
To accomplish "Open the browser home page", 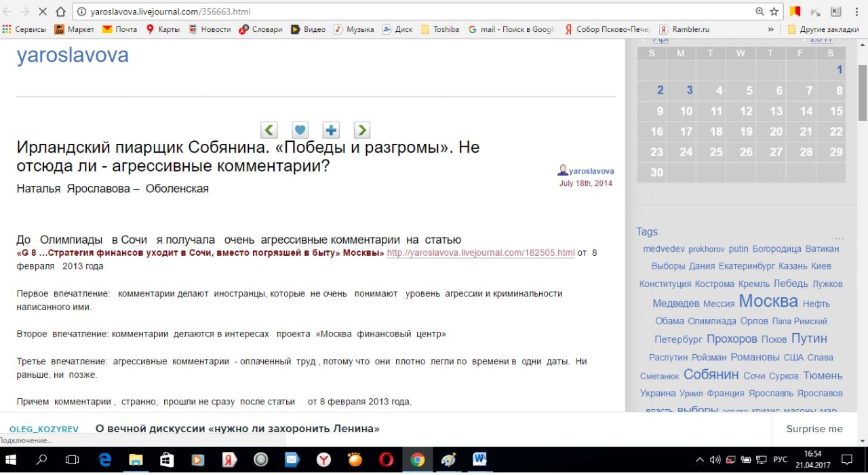I will coord(61,12).
